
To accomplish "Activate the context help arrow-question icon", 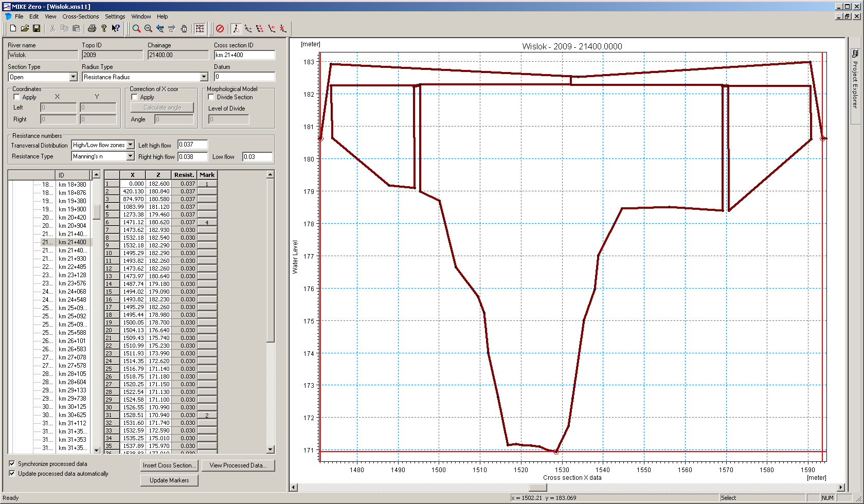I will [116, 29].
